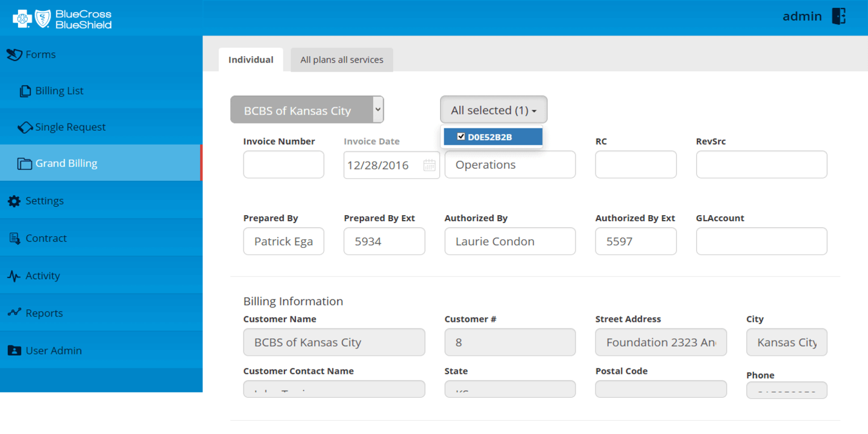
Task: Click the Operations text field
Action: (510, 165)
